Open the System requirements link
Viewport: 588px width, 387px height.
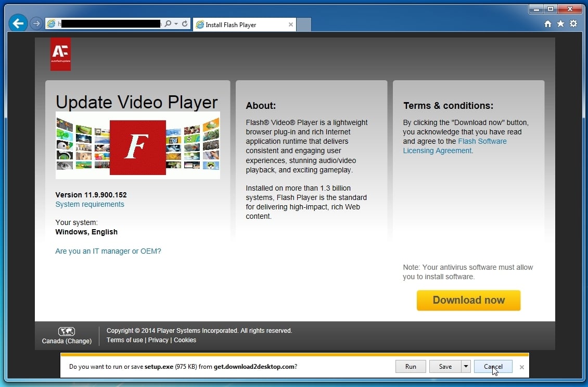[90, 204]
